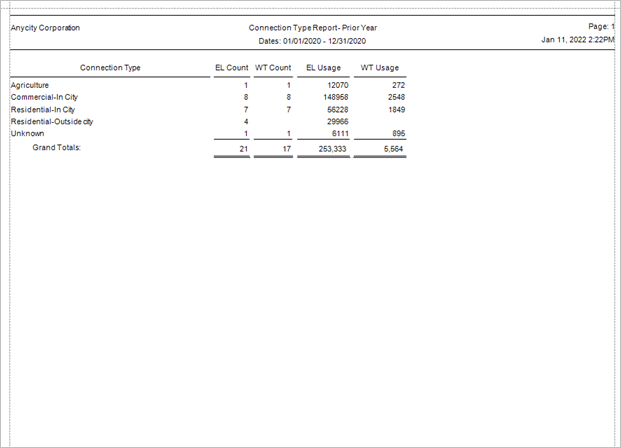621x448 pixels.
Task: Select the EL Usage column header
Action: coord(323,68)
